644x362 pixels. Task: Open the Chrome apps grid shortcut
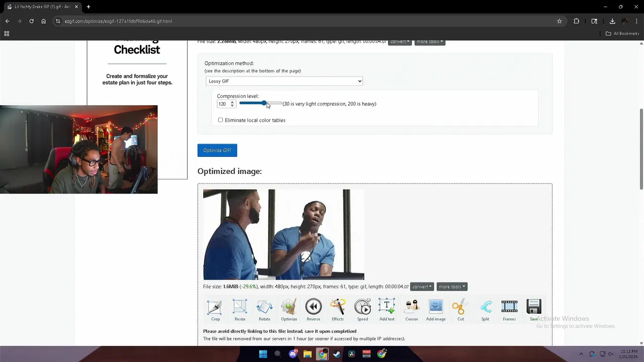[x=7, y=34]
